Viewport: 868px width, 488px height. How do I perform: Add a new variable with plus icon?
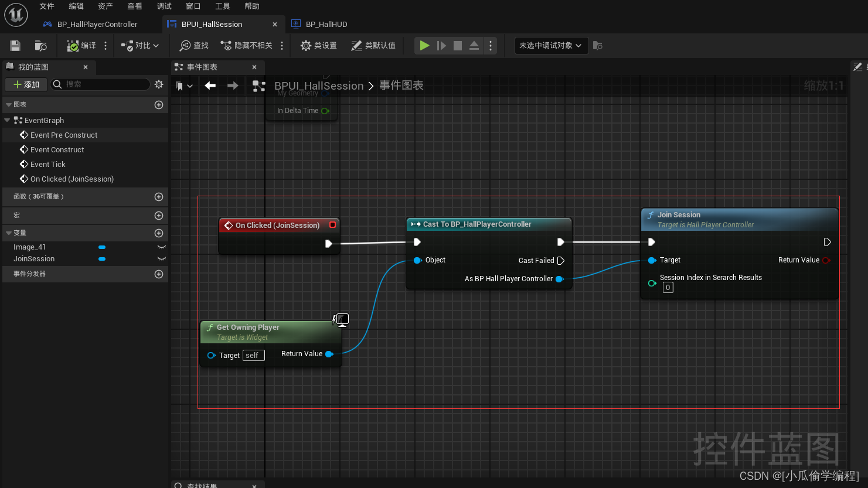pyautogui.click(x=158, y=233)
